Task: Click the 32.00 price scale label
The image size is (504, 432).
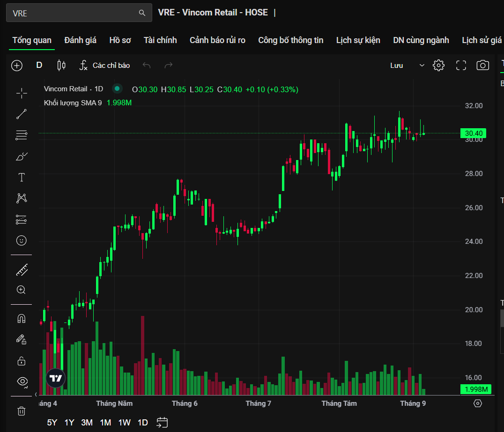Action: pyautogui.click(x=474, y=106)
